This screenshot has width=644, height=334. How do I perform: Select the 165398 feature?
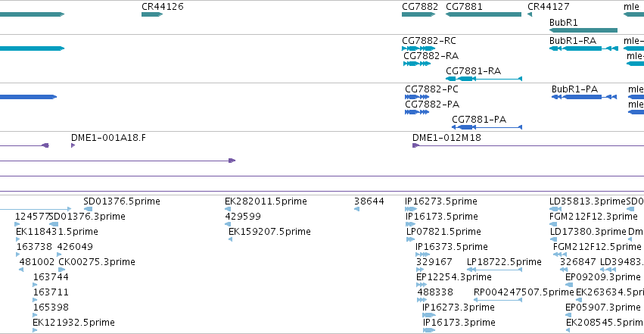pyautogui.click(x=35, y=315)
